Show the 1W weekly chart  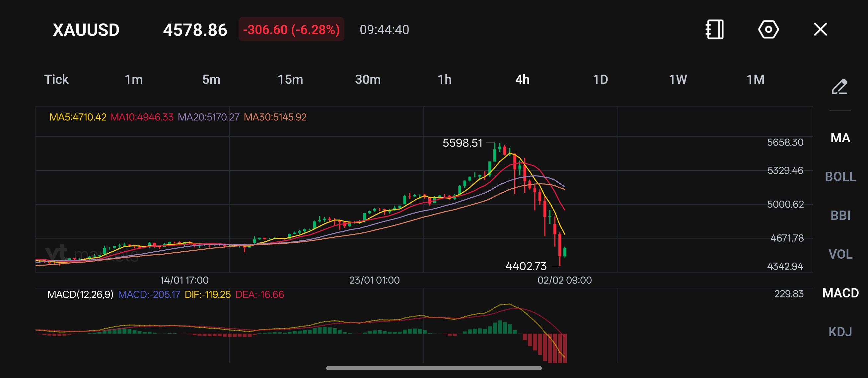pyautogui.click(x=678, y=80)
